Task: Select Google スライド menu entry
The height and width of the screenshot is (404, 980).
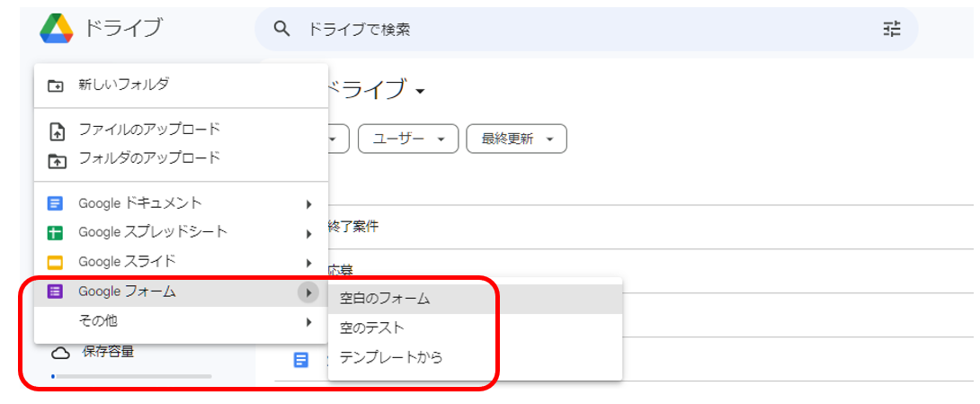Action: [x=182, y=262]
